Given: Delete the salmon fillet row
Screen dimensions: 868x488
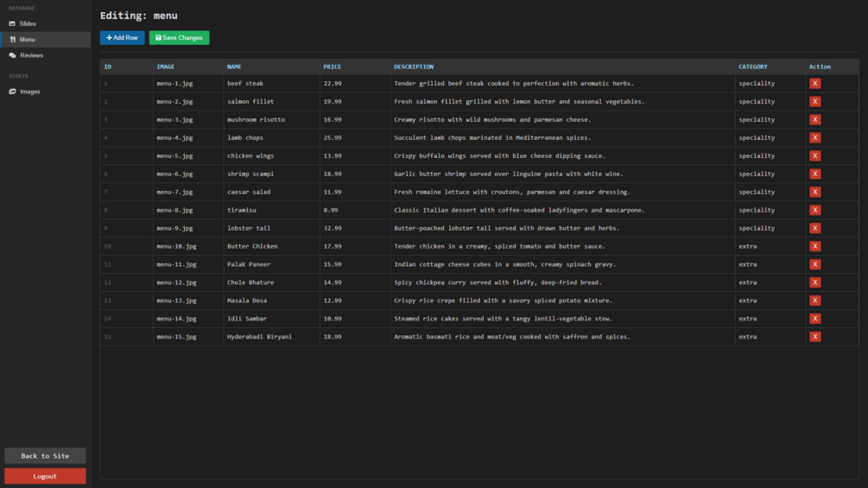Looking at the screenshot, I should click(x=814, y=102).
